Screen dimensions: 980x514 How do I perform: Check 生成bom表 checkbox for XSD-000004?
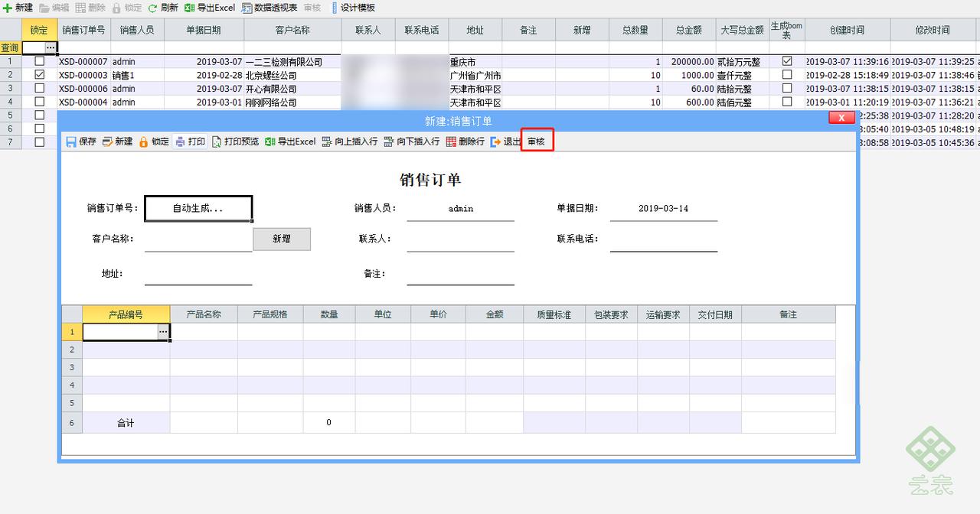click(x=787, y=102)
